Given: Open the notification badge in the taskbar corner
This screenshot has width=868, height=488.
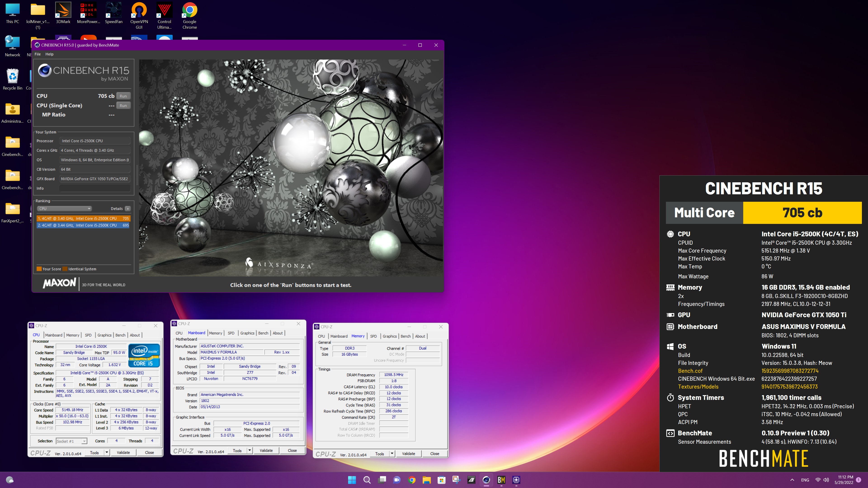Looking at the screenshot, I should (859, 480).
